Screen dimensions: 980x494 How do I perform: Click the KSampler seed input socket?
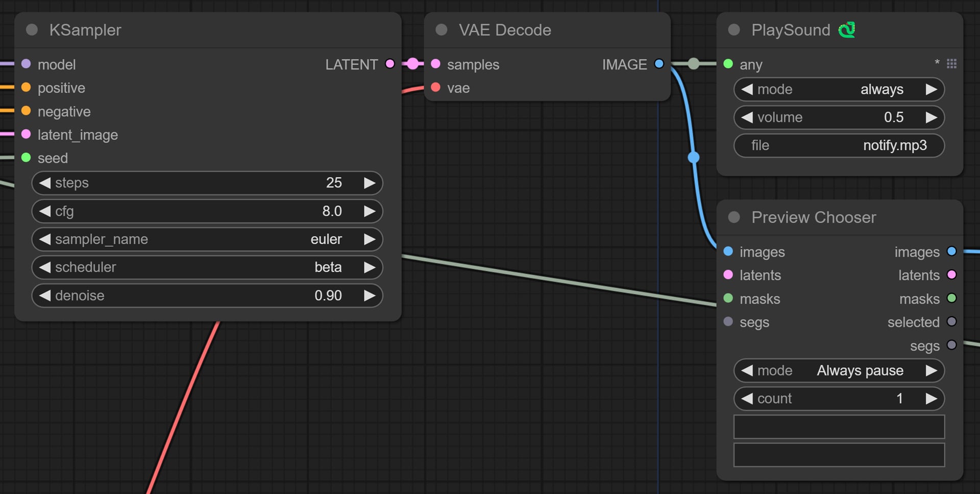[26, 157]
